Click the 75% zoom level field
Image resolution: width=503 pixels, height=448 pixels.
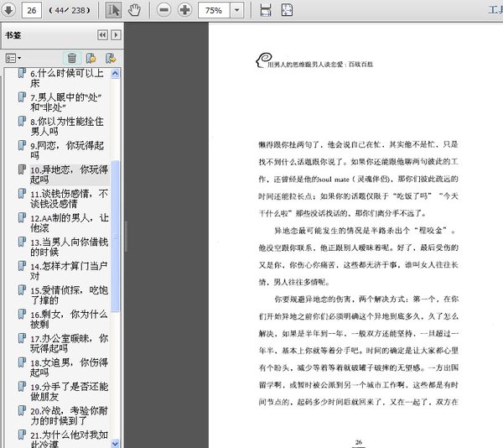(x=214, y=10)
